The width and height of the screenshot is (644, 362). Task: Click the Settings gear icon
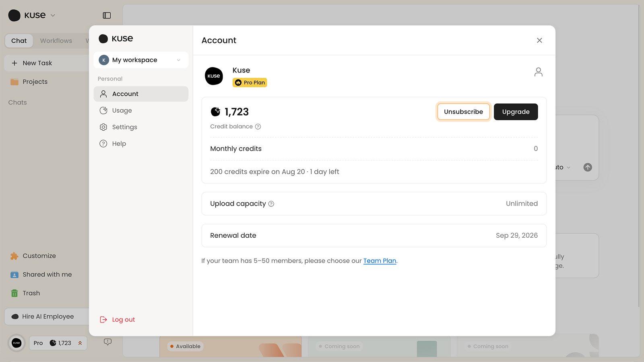click(x=103, y=127)
